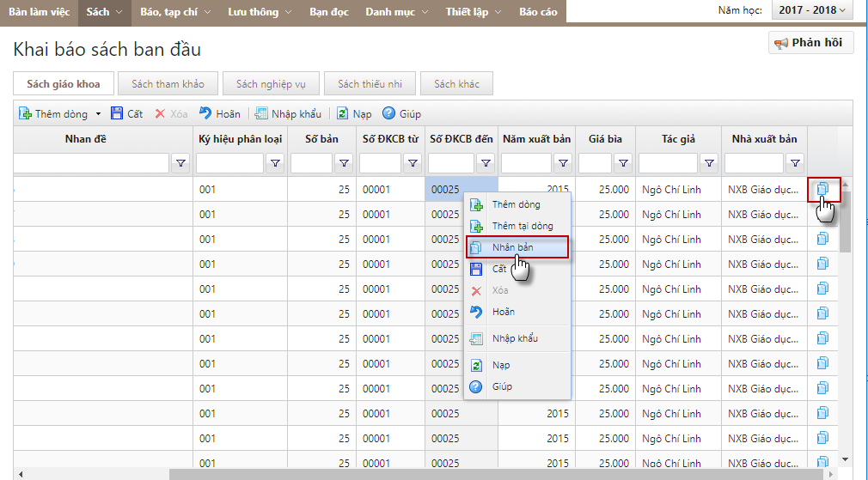Click the Nhập khẩu import toolbar icon
The image size is (868, 480).
click(x=261, y=113)
